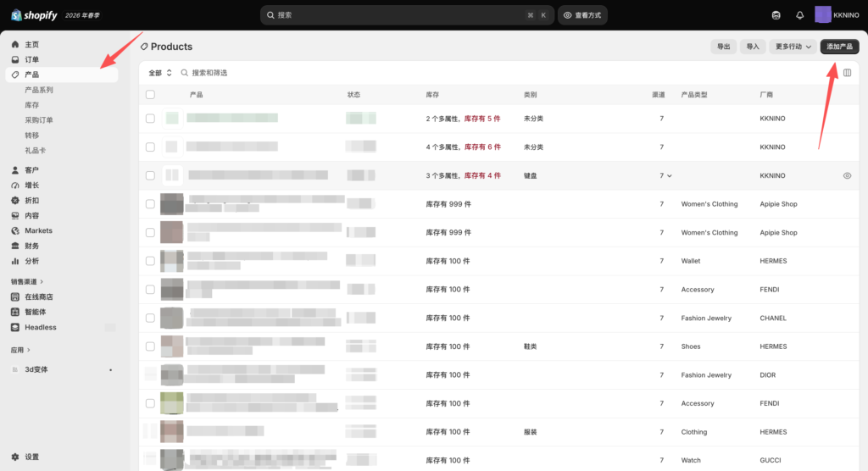Click the KKNINO account avatar
The width and height of the screenshot is (868, 471).
coord(822,15)
